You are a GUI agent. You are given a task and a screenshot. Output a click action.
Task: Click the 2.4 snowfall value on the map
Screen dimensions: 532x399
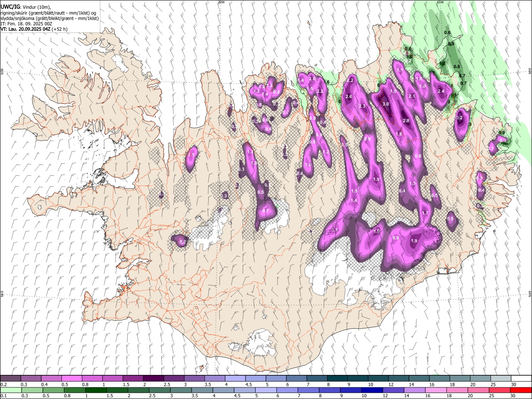[x=441, y=91]
